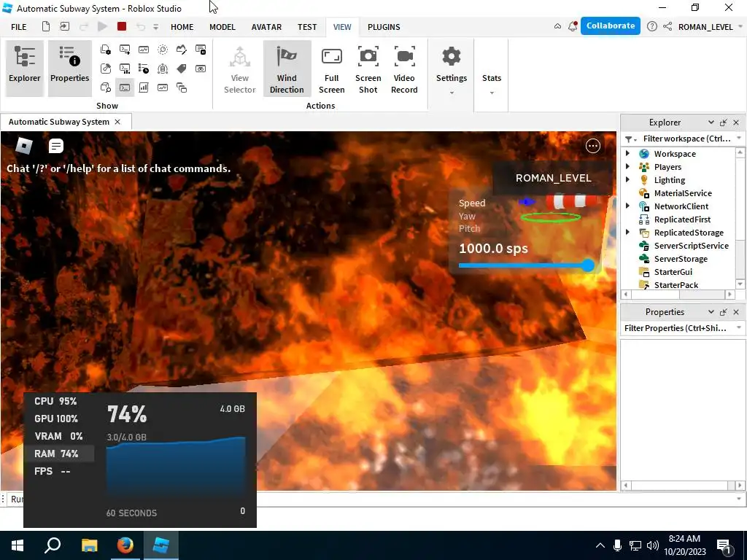747x560 pixels.
Task: Toggle the Explorer panel button
Action: pos(25,69)
